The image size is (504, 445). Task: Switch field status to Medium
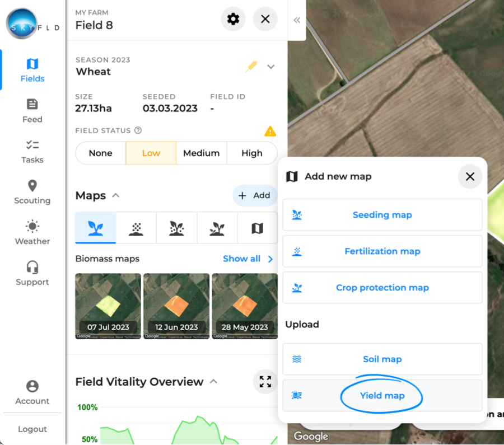click(201, 153)
